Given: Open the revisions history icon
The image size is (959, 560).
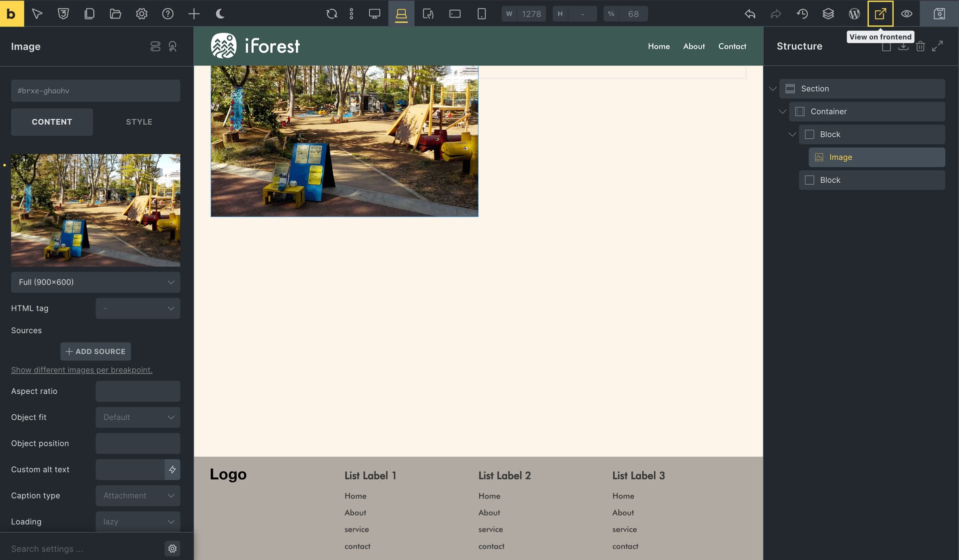Looking at the screenshot, I should (802, 13).
